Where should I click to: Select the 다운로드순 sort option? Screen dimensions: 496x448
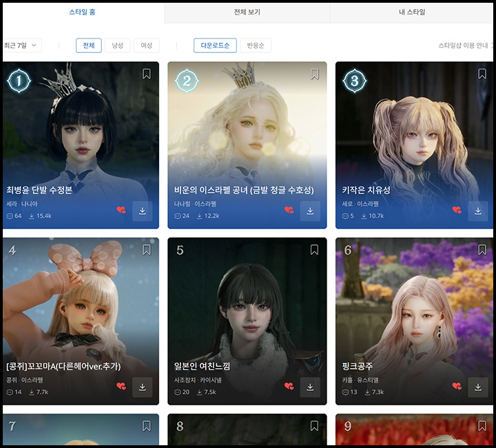point(215,45)
